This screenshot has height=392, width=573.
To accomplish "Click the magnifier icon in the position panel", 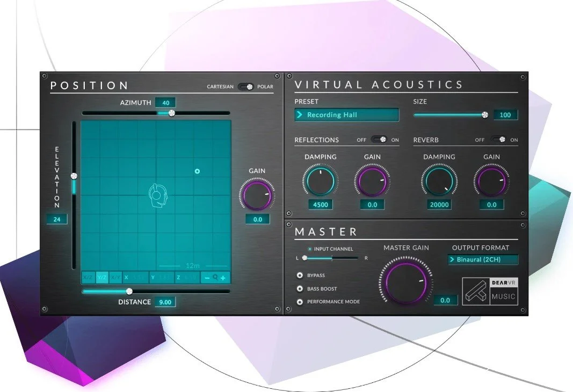I will click(216, 278).
